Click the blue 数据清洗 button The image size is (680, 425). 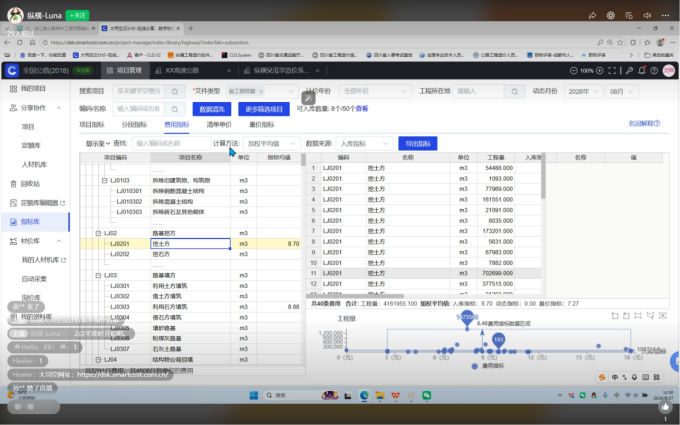212,109
